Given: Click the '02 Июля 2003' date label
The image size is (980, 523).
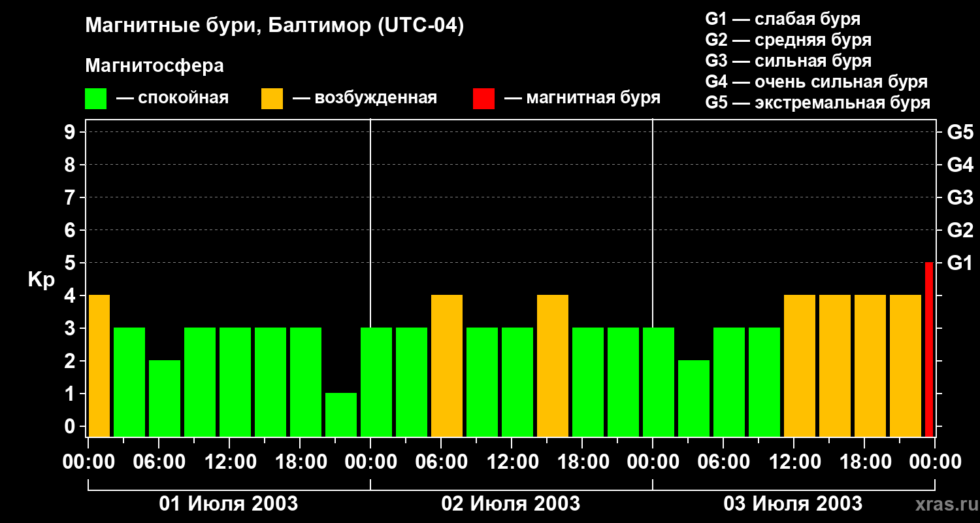Looking at the screenshot, I should pyautogui.click(x=511, y=504).
